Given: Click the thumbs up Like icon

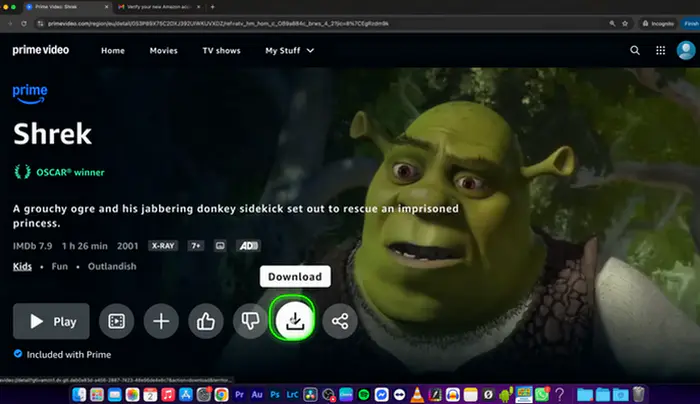Looking at the screenshot, I should pyautogui.click(x=206, y=321).
